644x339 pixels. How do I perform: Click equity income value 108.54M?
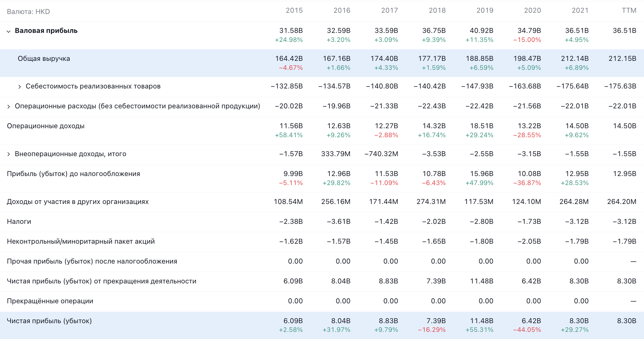tap(288, 202)
